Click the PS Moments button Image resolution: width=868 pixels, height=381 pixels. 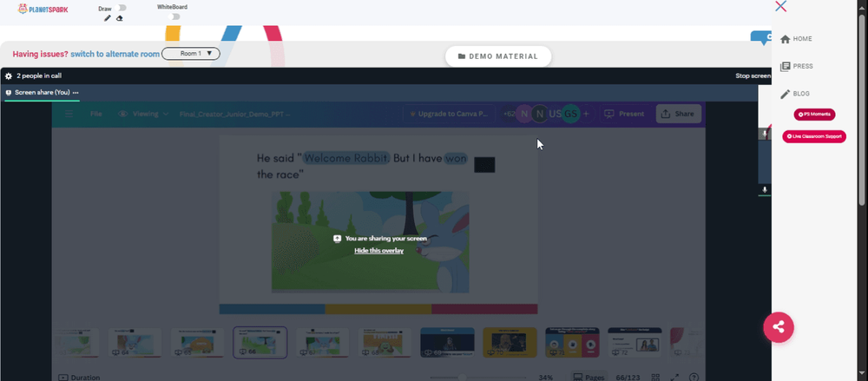[814, 114]
